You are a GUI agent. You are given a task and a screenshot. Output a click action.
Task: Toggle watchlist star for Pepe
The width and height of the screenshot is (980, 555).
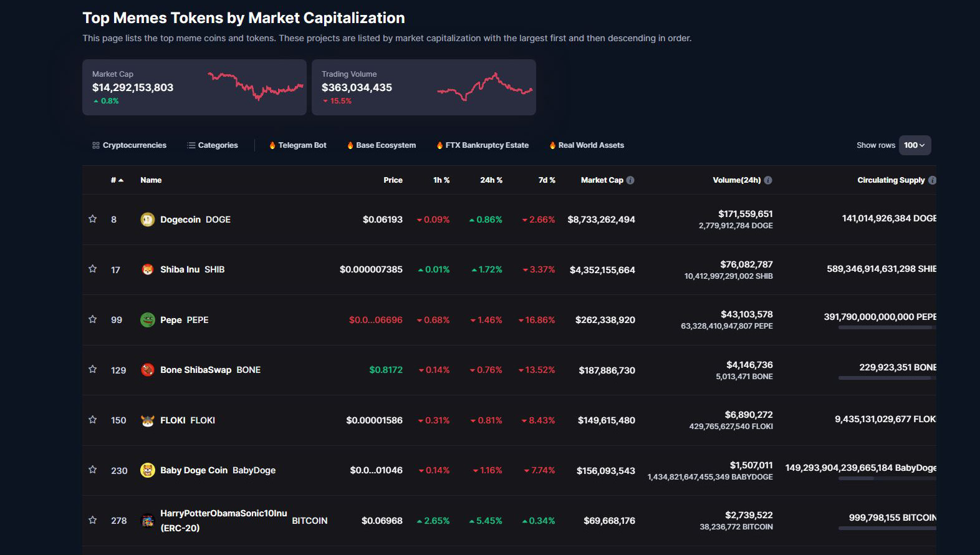[x=93, y=319]
